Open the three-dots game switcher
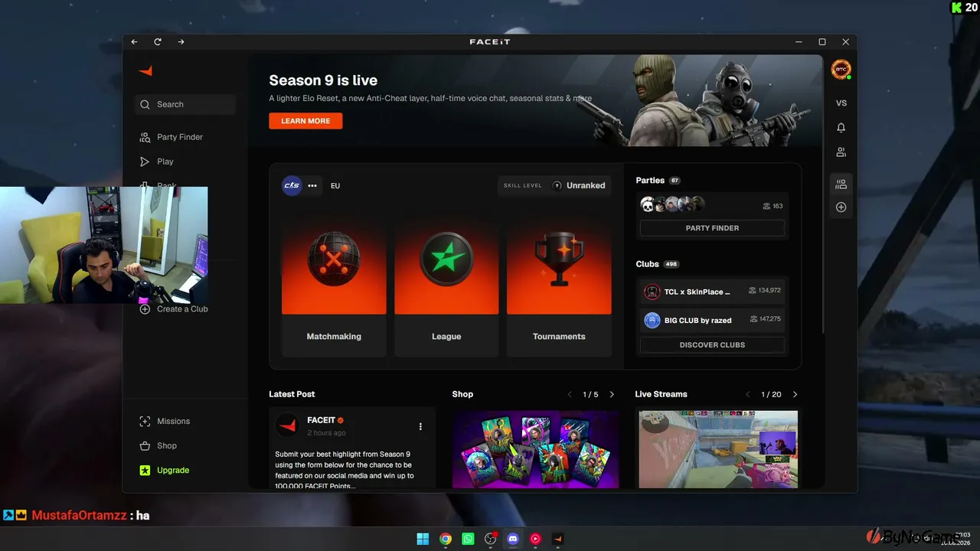The image size is (980, 551). tap(312, 186)
